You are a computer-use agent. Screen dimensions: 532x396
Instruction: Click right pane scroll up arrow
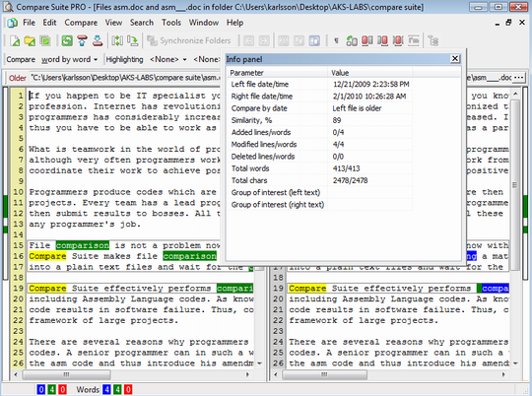pos(515,94)
